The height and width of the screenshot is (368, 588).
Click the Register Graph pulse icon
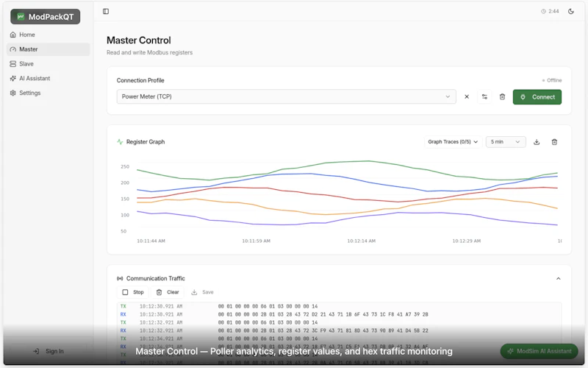[120, 142]
